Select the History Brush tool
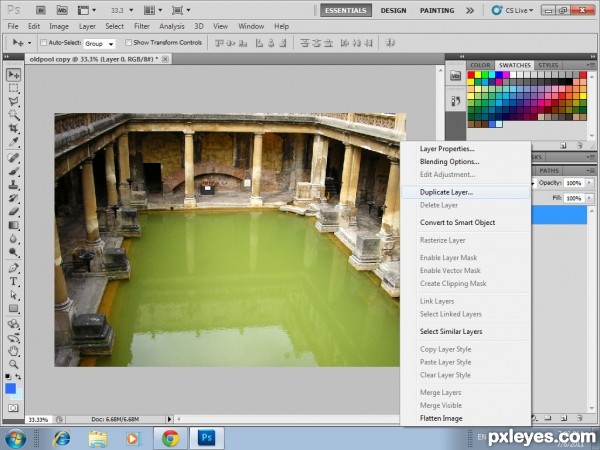Screen dimensions: 600x450 [13, 198]
